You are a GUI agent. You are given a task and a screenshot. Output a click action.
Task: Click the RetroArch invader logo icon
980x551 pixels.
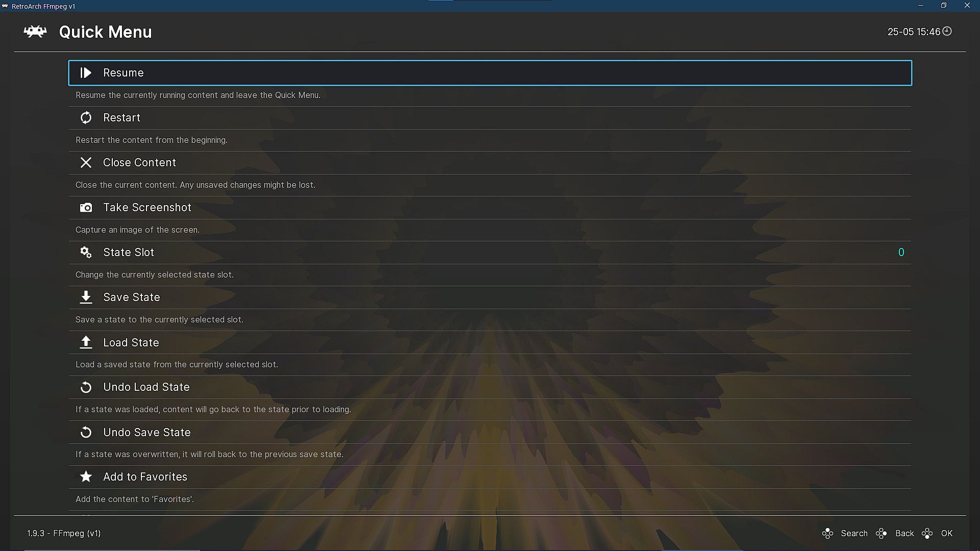35,32
